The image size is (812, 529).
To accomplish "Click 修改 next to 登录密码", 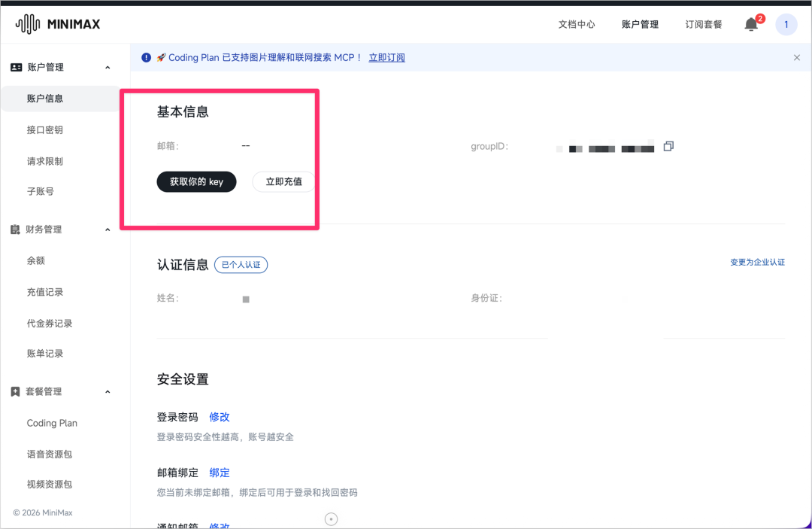I will point(219,417).
